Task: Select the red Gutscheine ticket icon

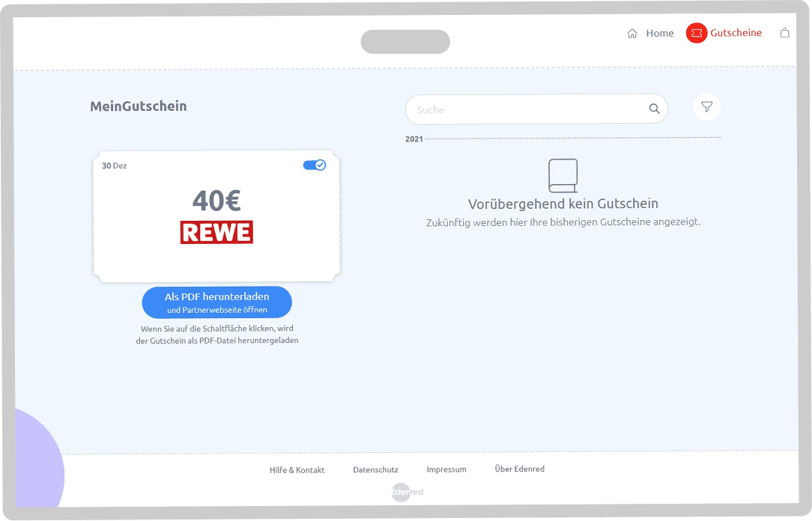Action: (697, 33)
